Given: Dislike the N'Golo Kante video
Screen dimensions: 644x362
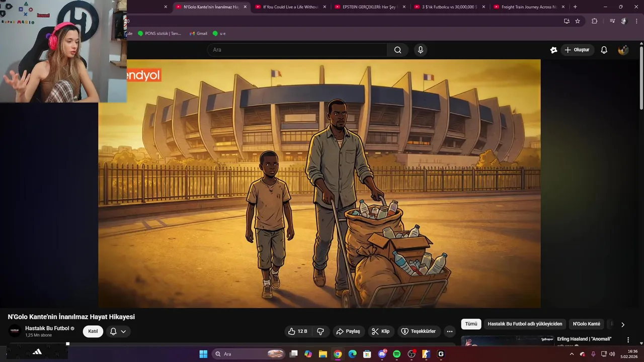Looking at the screenshot, I should pyautogui.click(x=320, y=331).
